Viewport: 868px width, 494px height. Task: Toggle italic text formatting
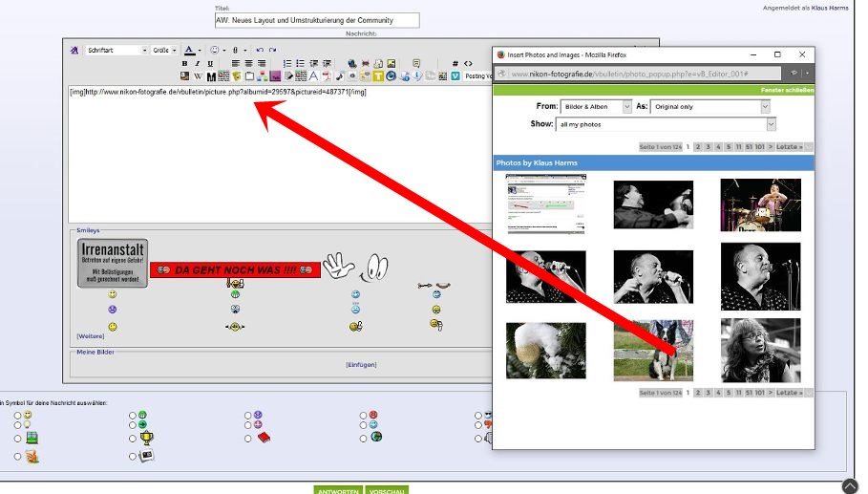click(x=197, y=64)
